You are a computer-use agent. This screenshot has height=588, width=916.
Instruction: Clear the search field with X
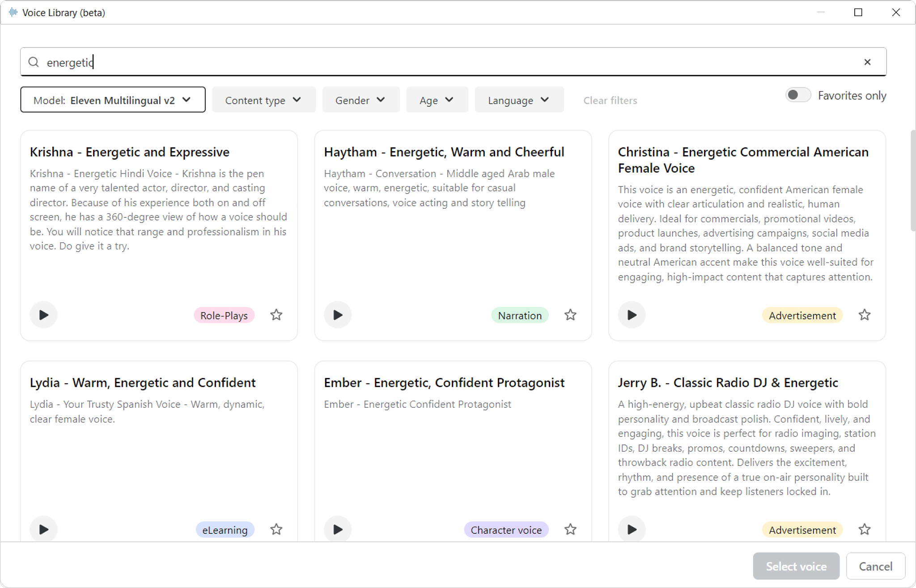[x=867, y=62]
